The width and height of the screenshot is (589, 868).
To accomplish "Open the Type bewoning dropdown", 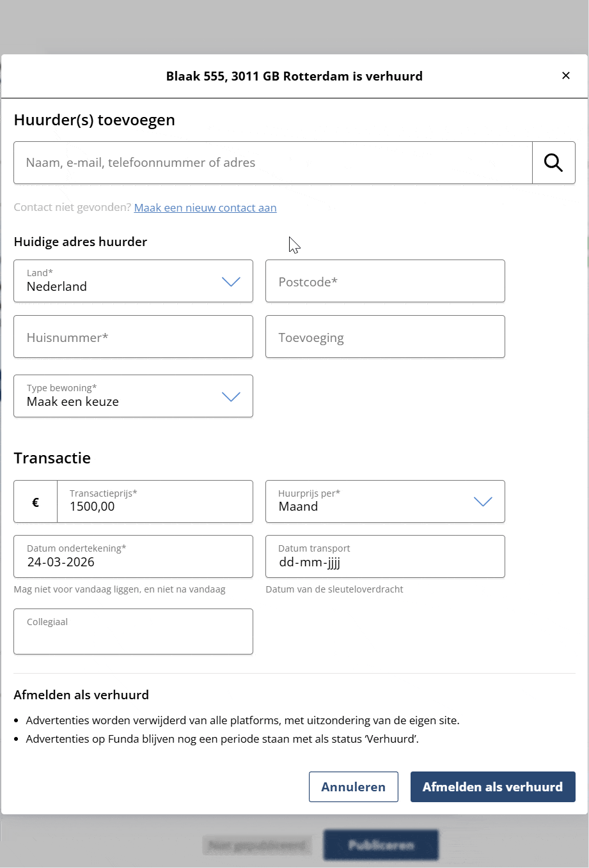I will (x=133, y=396).
